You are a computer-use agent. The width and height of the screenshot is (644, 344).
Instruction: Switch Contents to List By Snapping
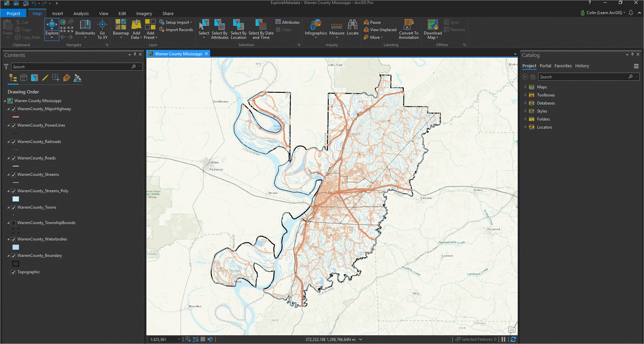(x=56, y=78)
